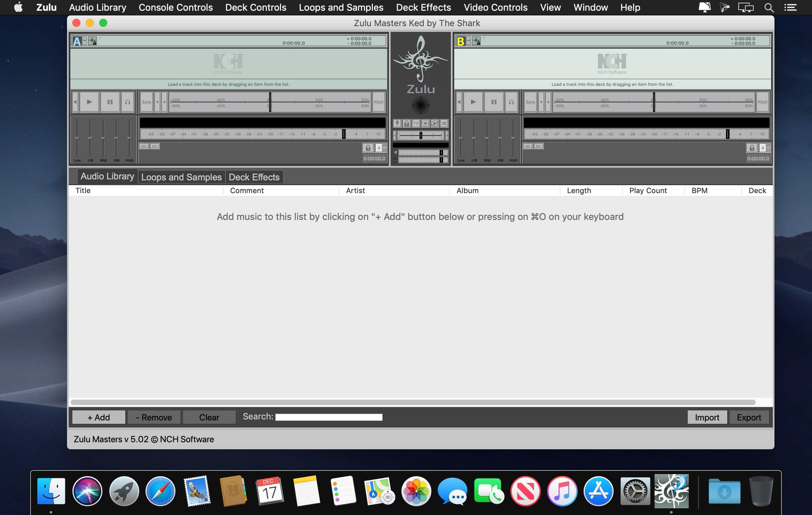
Task: Decrease loop beats stepper on Deck A
Action: (385, 150)
